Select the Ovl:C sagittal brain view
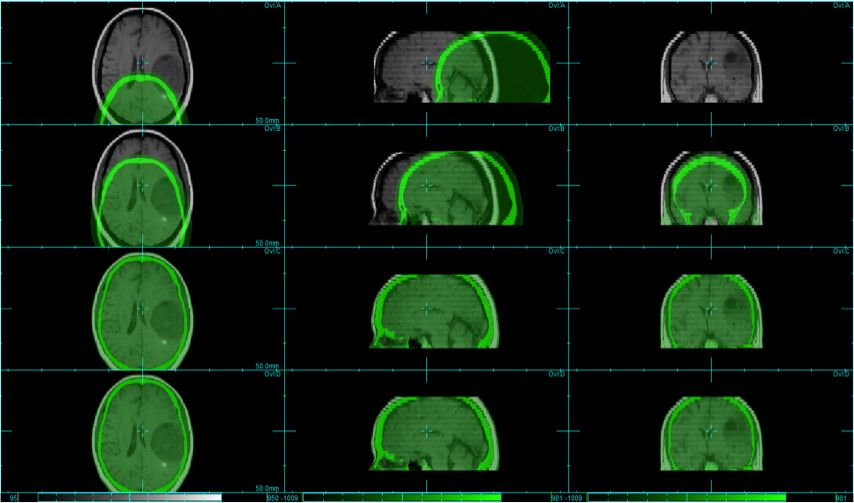This screenshot has width=854, height=503. [426, 309]
